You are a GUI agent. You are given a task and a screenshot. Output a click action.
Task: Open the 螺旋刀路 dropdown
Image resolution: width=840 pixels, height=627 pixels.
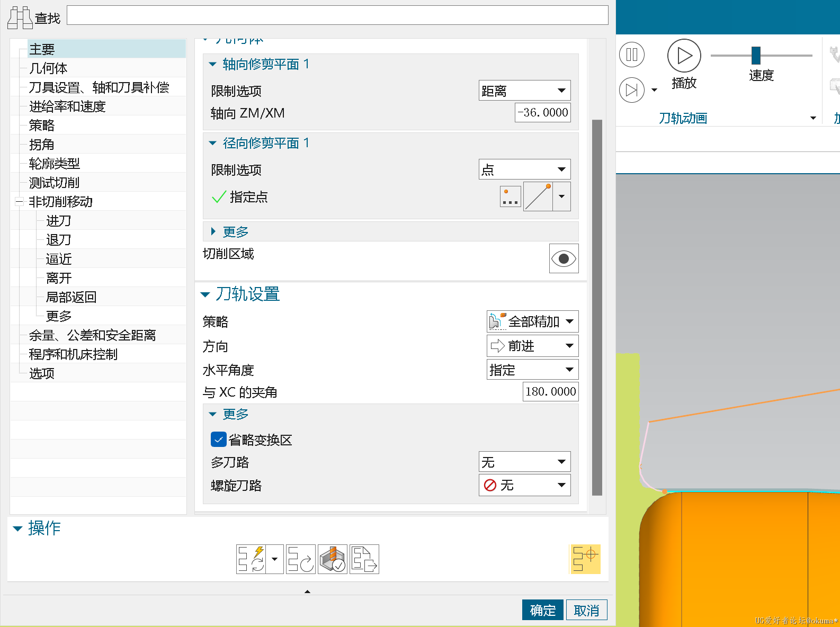525,485
